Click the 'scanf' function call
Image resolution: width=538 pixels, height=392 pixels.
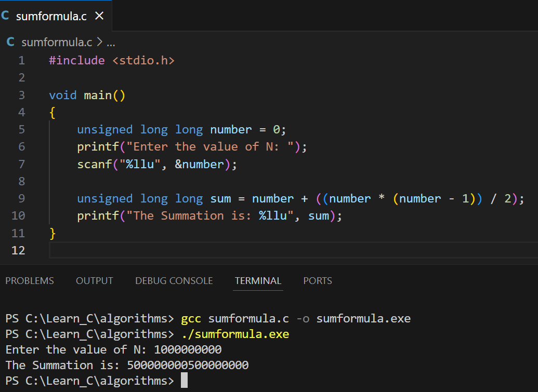(x=95, y=164)
